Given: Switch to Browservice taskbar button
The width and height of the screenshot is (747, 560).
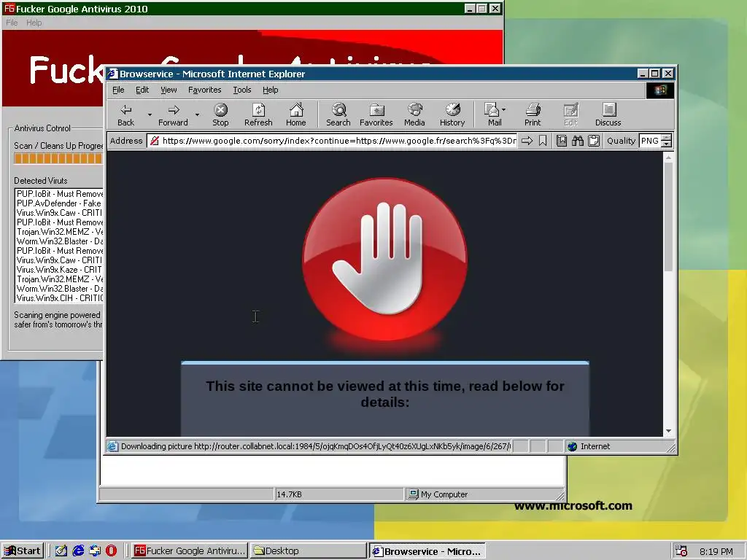Looking at the screenshot, I should point(427,551).
